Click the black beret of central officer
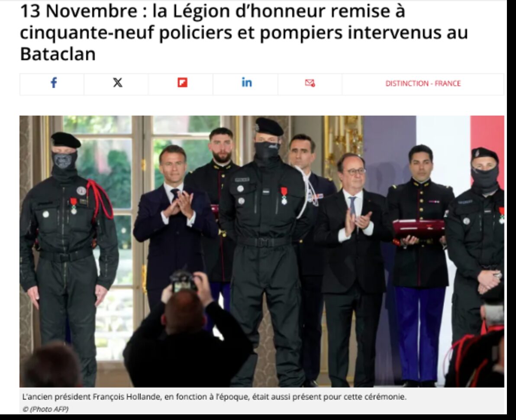Image resolution: width=516 pixels, height=420 pixels. pos(269,126)
